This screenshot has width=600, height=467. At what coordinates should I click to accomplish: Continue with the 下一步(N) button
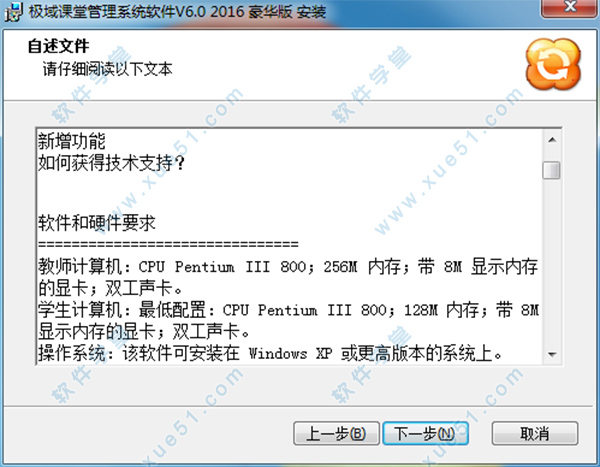click(426, 433)
